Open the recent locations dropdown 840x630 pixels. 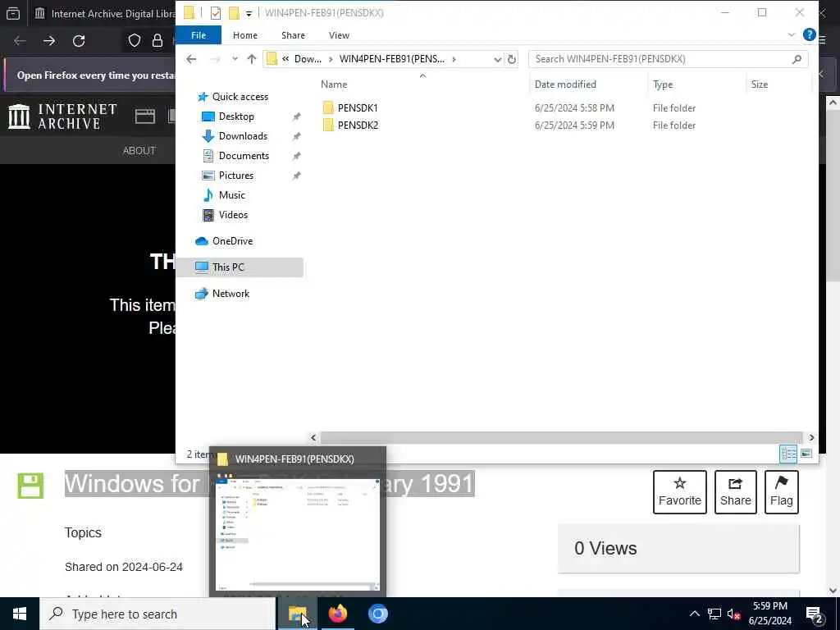[x=235, y=59]
